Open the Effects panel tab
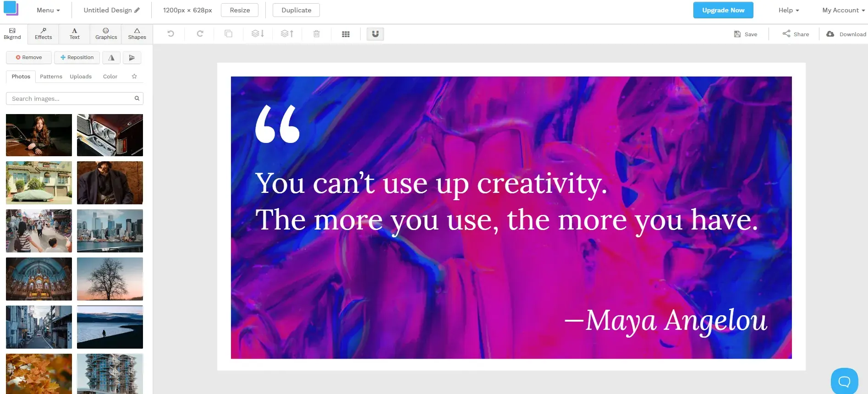868x394 pixels. (43, 34)
